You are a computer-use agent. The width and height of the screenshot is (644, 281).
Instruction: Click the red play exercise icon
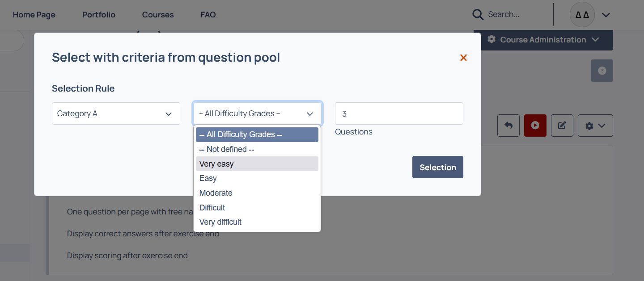535,126
